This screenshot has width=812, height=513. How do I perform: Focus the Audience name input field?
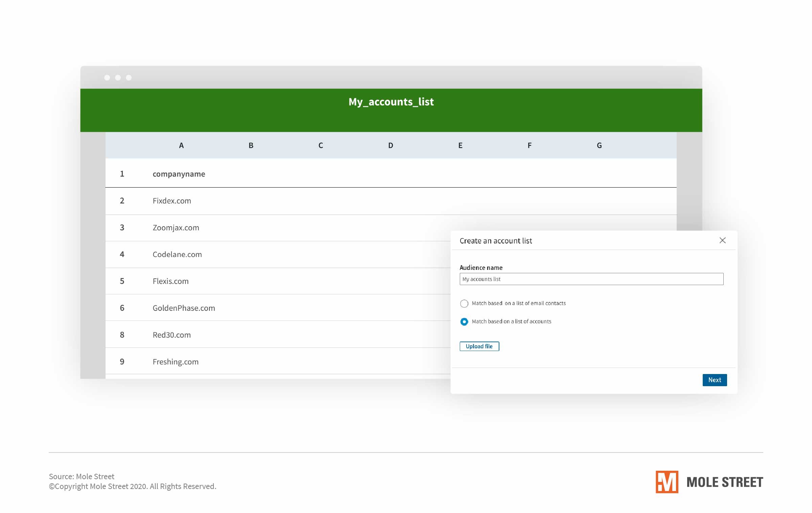[591, 279]
